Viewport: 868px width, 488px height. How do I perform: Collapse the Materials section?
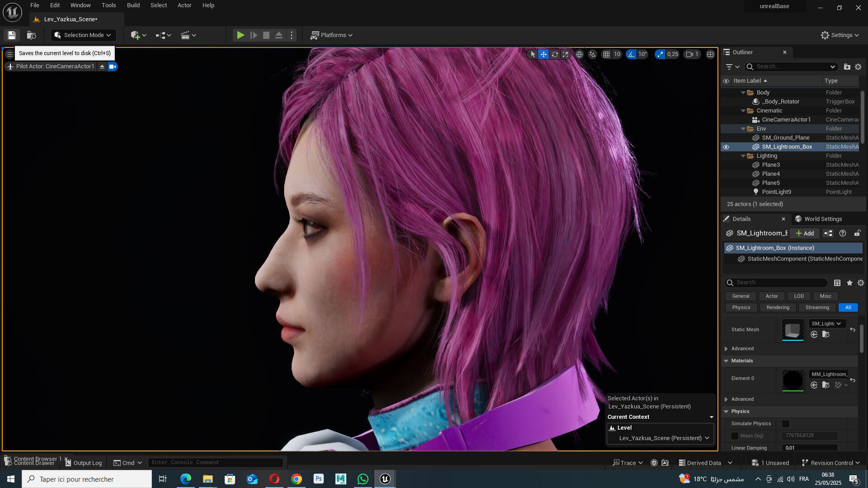tap(726, 361)
